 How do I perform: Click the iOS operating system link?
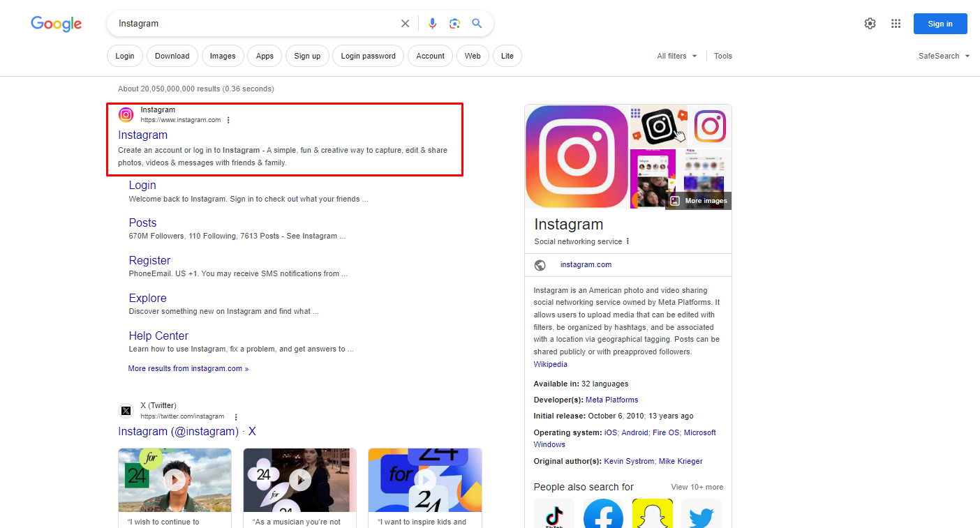pyautogui.click(x=611, y=433)
